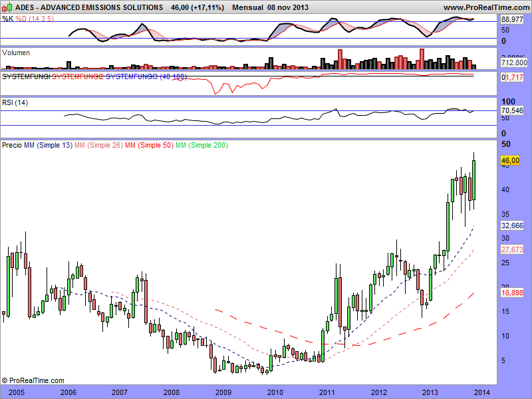Screen dimensions: 532x399
Task: Click the '2006' year on the time axis
Action: [68, 392]
